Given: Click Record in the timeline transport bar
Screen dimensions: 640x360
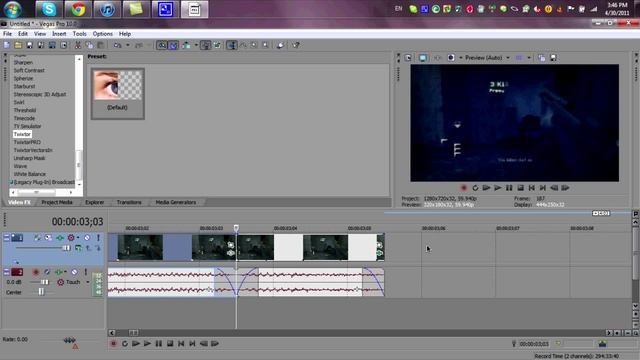Looking at the screenshot, I should (x=113, y=344).
